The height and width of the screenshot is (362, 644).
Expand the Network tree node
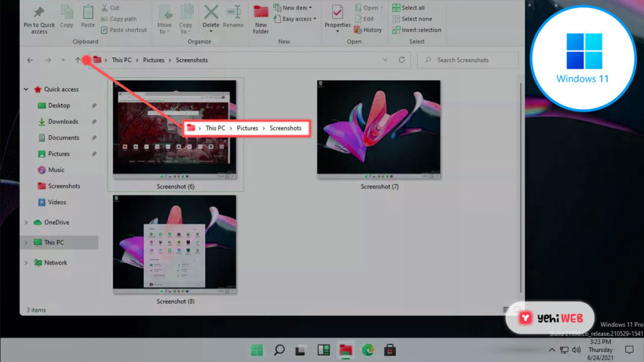pyautogui.click(x=26, y=263)
